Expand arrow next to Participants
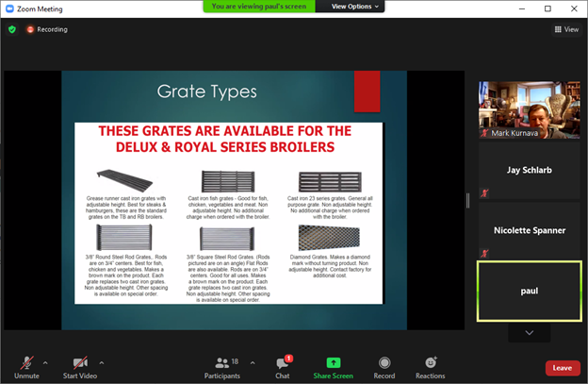Viewport: 588px width, 384px height. tap(253, 363)
